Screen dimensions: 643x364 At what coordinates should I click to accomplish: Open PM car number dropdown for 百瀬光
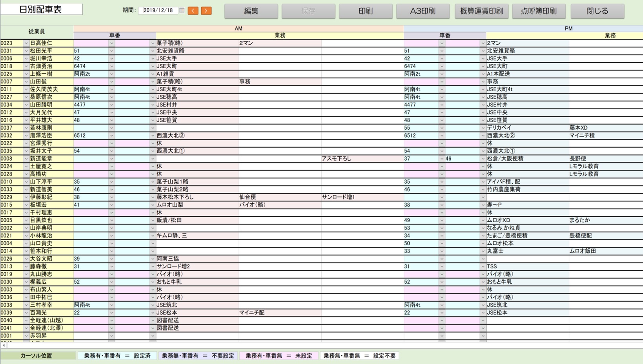(x=442, y=313)
